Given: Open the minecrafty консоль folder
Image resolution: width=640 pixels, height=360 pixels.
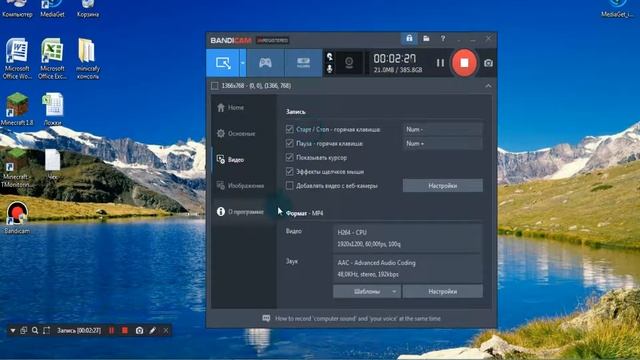Looking at the screenshot, I should (87, 58).
